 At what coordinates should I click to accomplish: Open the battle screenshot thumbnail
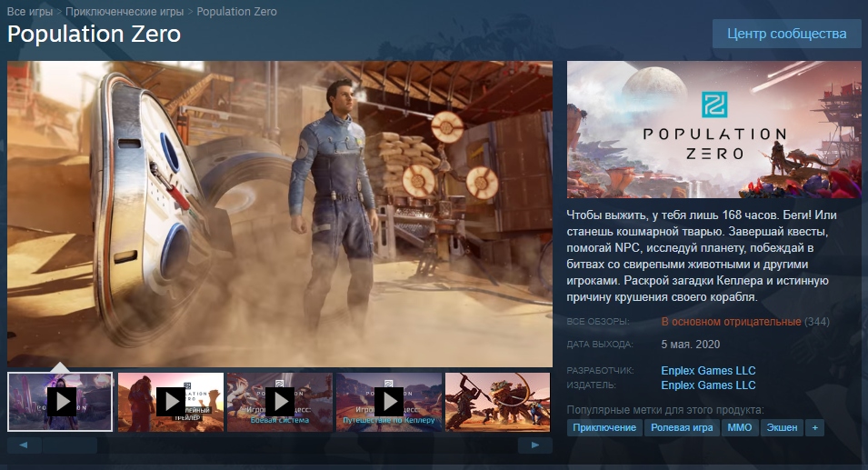click(x=498, y=402)
